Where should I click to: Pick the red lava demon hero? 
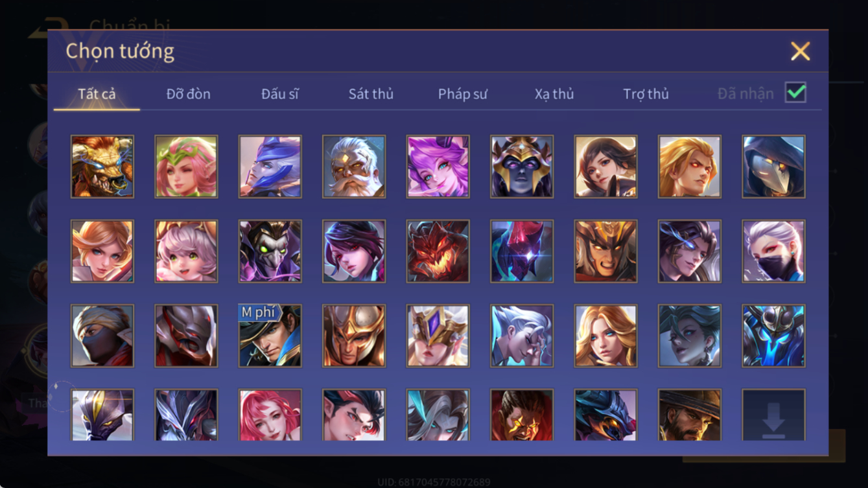438,251
